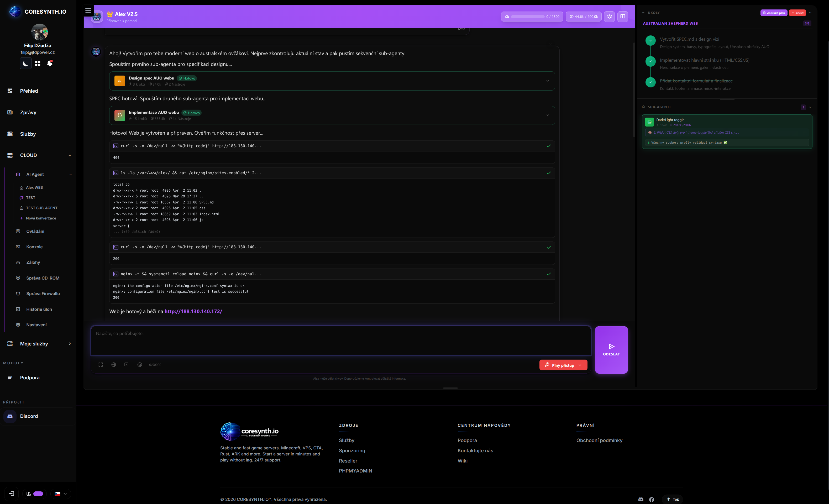
Task: Open the link http://188.130.140.172/
Action: (193, 312)
